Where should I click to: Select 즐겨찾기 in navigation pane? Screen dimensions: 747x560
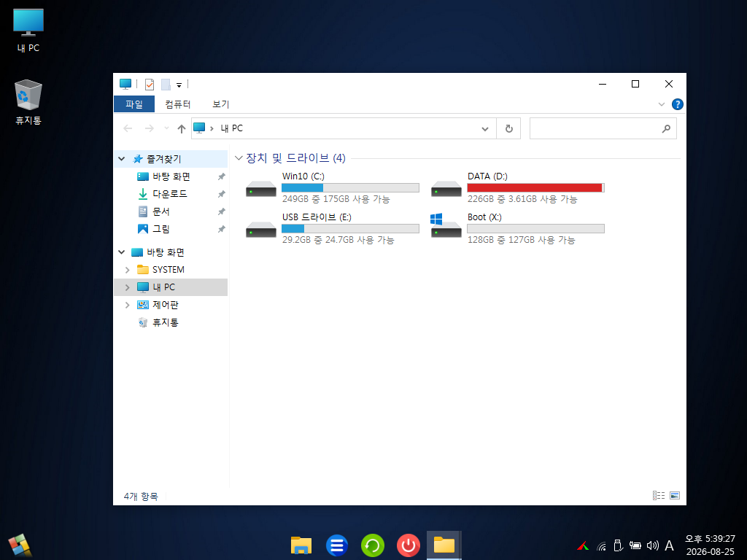[x=164, y=159]
